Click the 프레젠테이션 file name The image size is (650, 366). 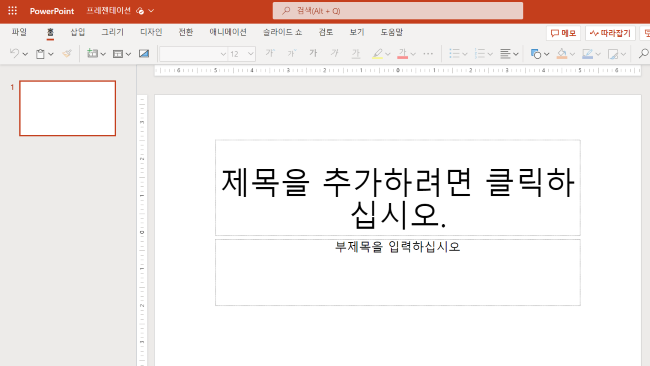coord(109,11)
